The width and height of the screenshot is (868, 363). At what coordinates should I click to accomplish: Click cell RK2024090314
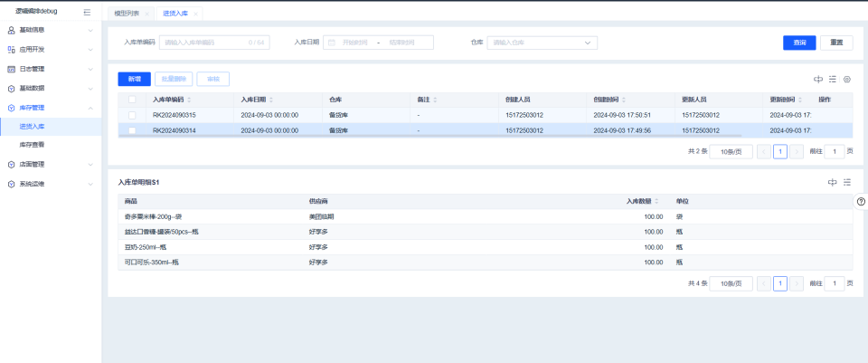(175, 130)
